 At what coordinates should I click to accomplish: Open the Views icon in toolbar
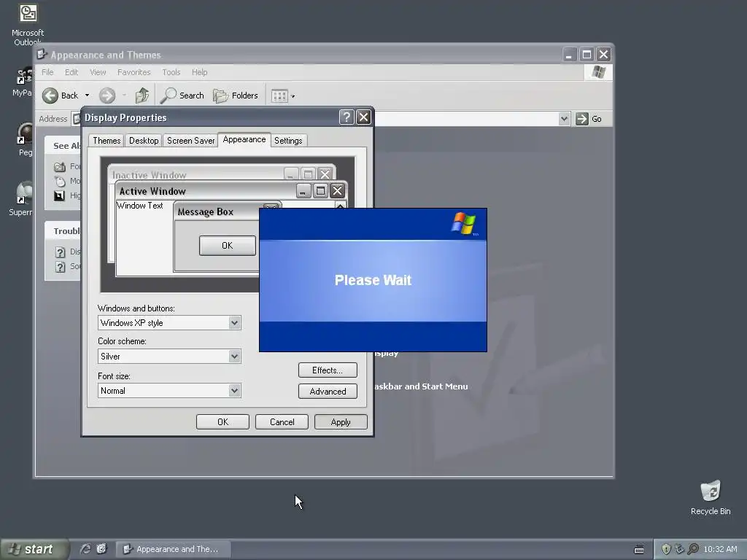coord(279,96)
